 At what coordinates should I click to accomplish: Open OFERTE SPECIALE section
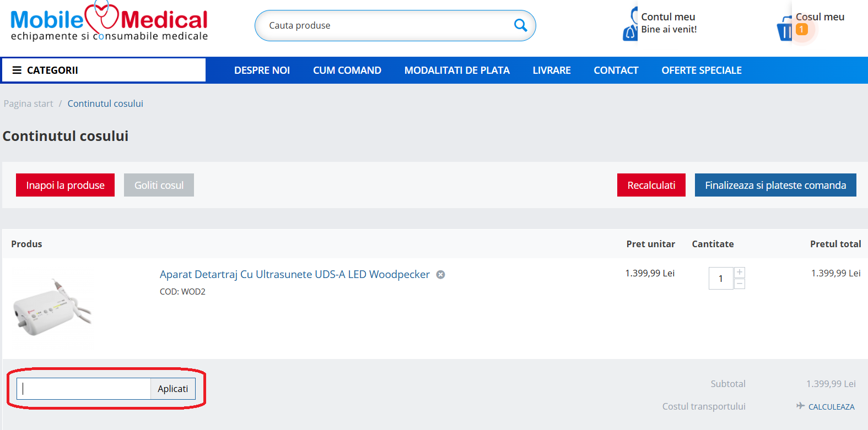[701, 70]
